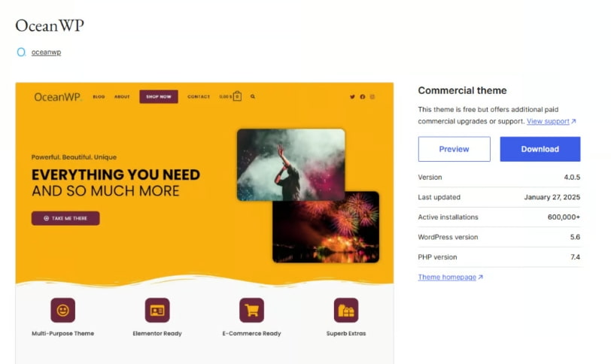This screenshot has height=364, width=611.
Task: Click the 0.00 $ cart total text
Action: [x=226, y=96]
